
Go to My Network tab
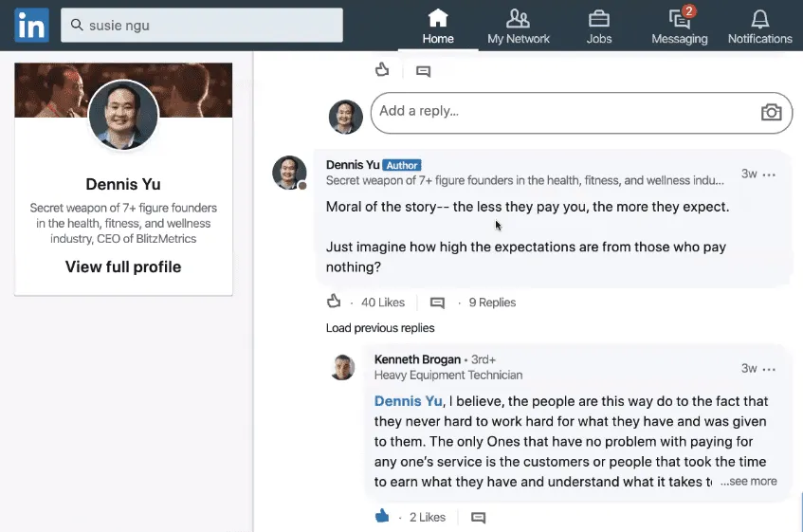click(518, 27)
